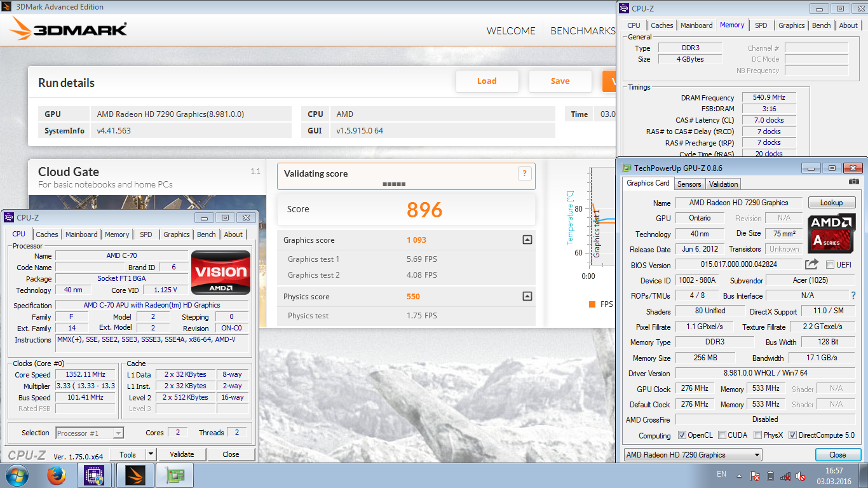The image size is (868, 488).
Task: Open Firefox from the taskbar
Action: (x=57, y=476)
